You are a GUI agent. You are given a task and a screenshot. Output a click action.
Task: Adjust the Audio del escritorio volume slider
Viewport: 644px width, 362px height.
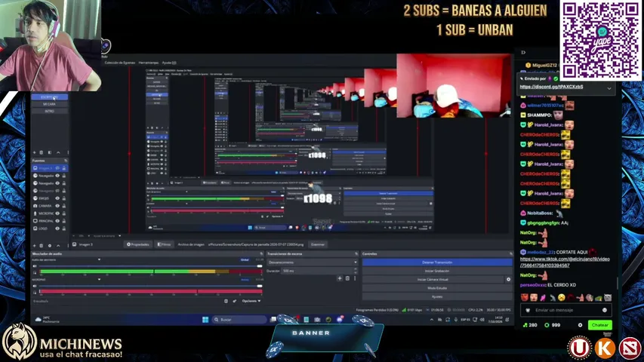(x=150, y=266)
